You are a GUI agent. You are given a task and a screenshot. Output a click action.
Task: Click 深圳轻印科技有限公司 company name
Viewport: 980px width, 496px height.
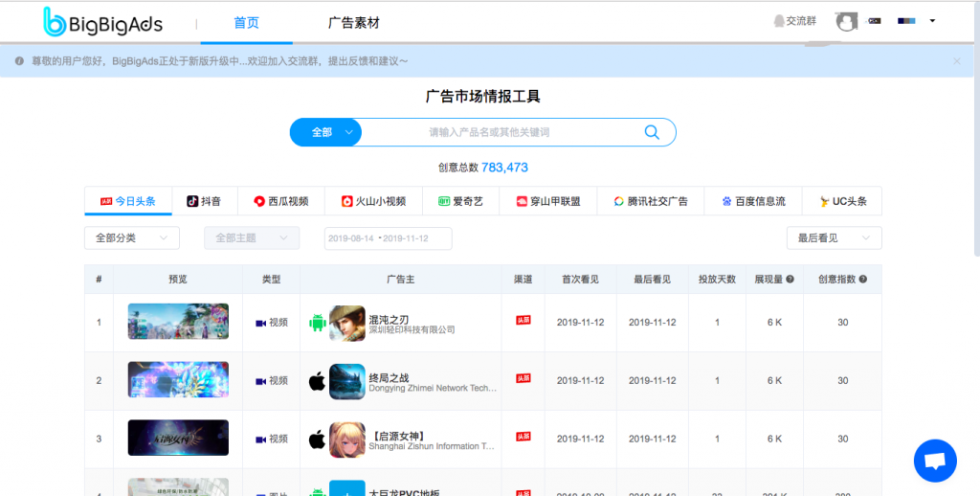(412, 329)
